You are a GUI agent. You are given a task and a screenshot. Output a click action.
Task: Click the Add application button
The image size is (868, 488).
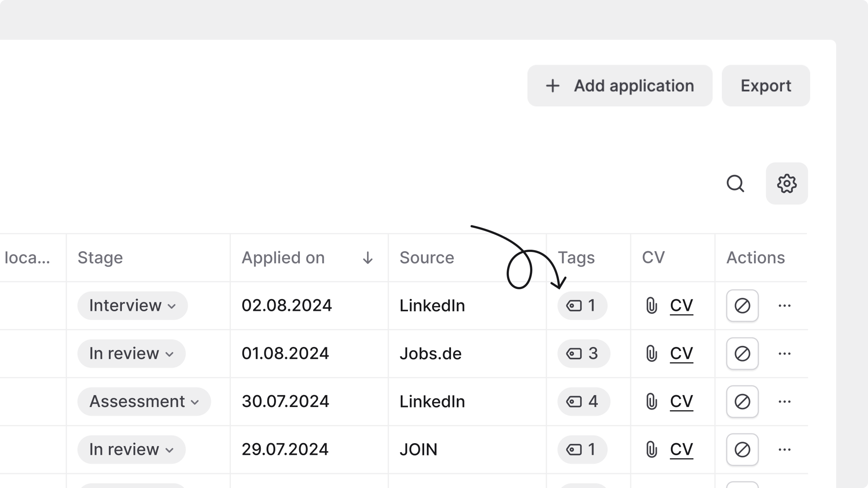(x=620, y=86)
